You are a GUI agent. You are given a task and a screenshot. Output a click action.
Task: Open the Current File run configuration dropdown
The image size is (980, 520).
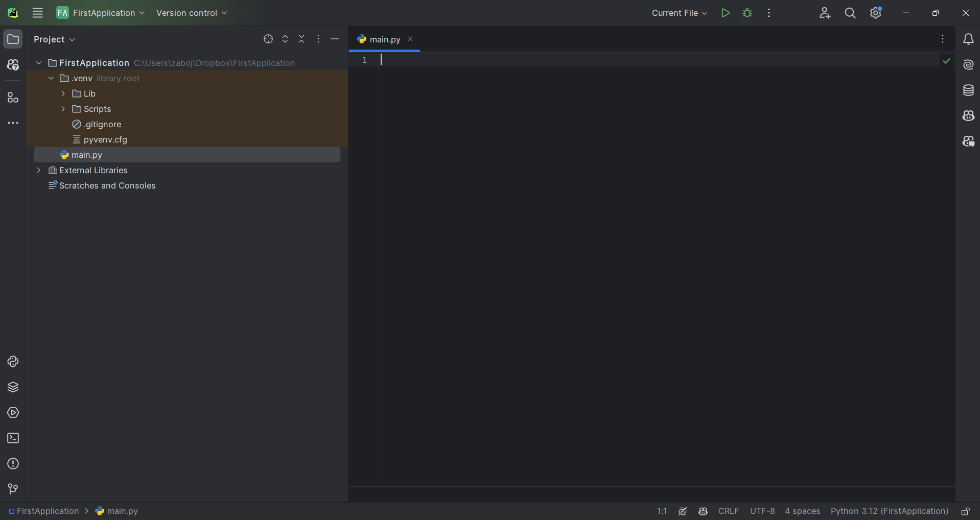[679, 13]
